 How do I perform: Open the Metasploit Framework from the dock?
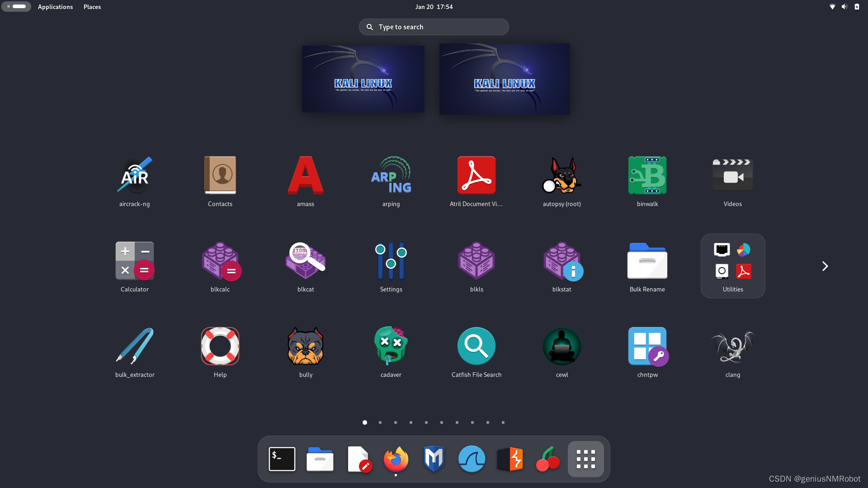pos(434,459)
